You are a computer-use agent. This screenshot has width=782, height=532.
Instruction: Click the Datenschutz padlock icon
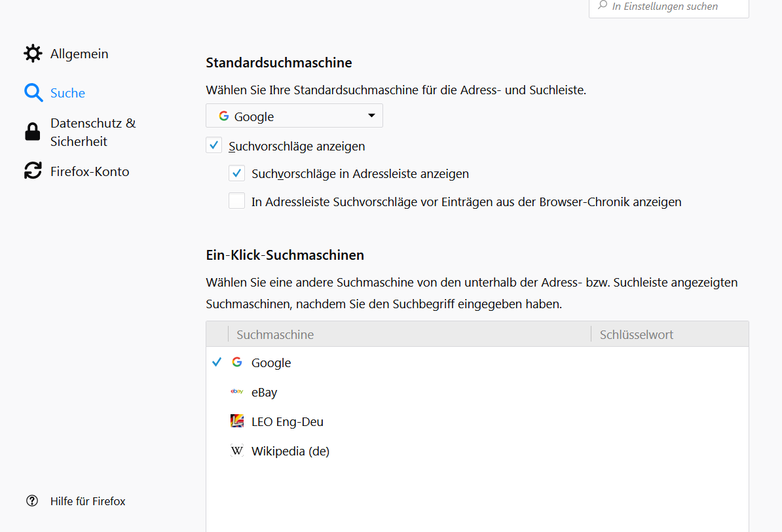coord(33,132)
